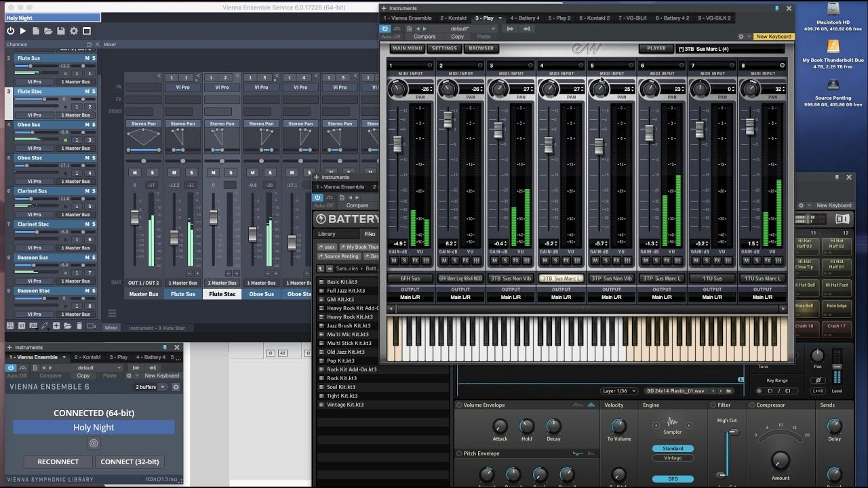Switch to the 4 - Battery 4 tab in front window

tap(525, 18)
